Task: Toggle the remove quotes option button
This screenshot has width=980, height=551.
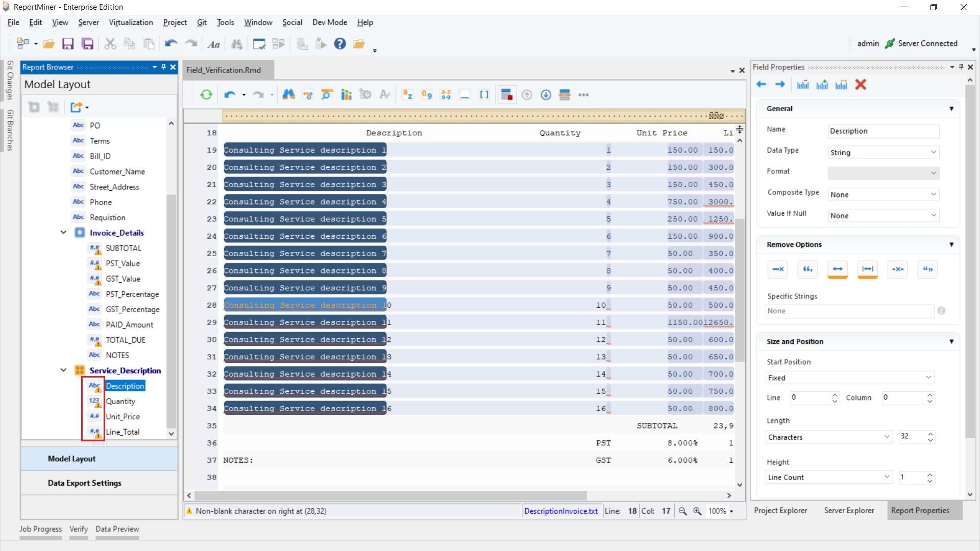Action: [x=927, y=269]
